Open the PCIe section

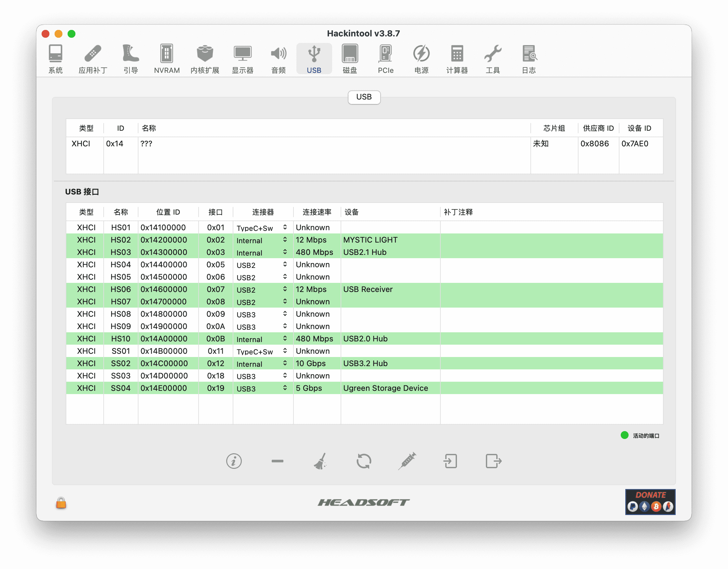point(386,59)
